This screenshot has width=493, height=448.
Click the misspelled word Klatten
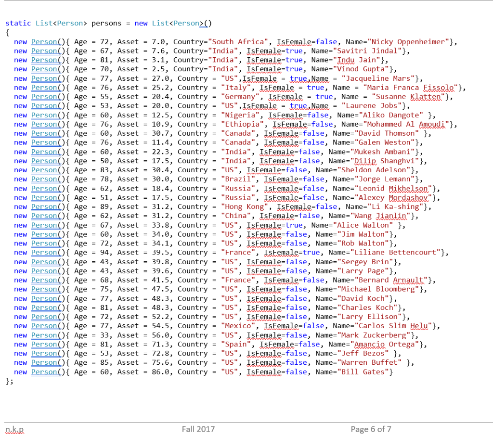tap(427, 96)
